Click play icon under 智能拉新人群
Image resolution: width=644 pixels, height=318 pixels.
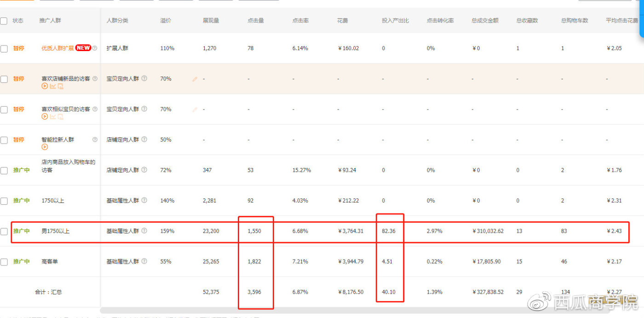point(45,147)
